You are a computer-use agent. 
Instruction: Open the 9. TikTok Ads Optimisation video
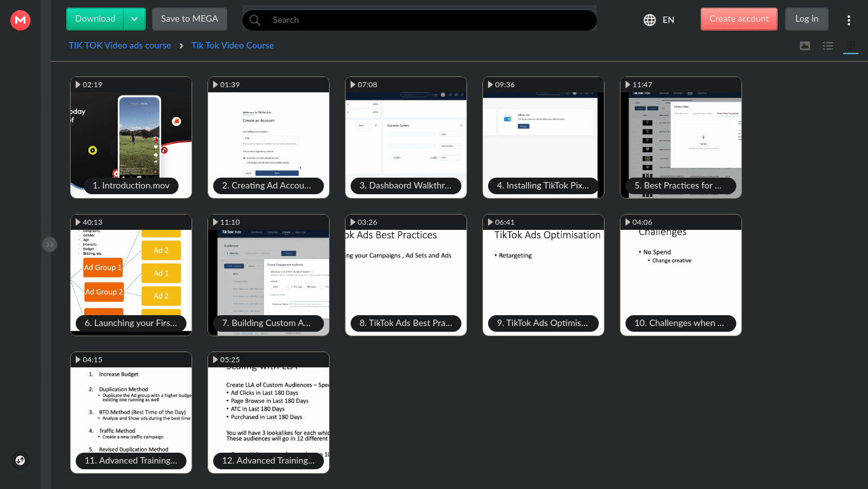pyautogui.click(x=543, y=275)
